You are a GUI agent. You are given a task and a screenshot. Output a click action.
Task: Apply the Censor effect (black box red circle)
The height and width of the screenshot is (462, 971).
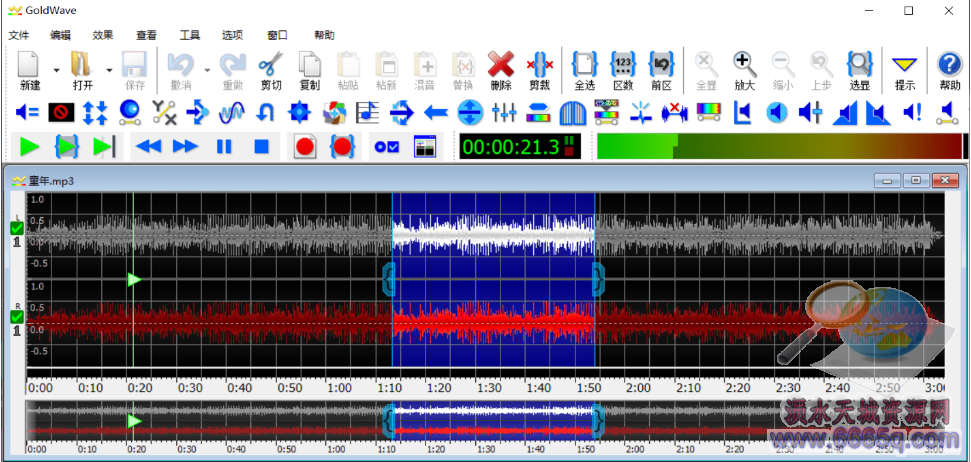point(61,112)
